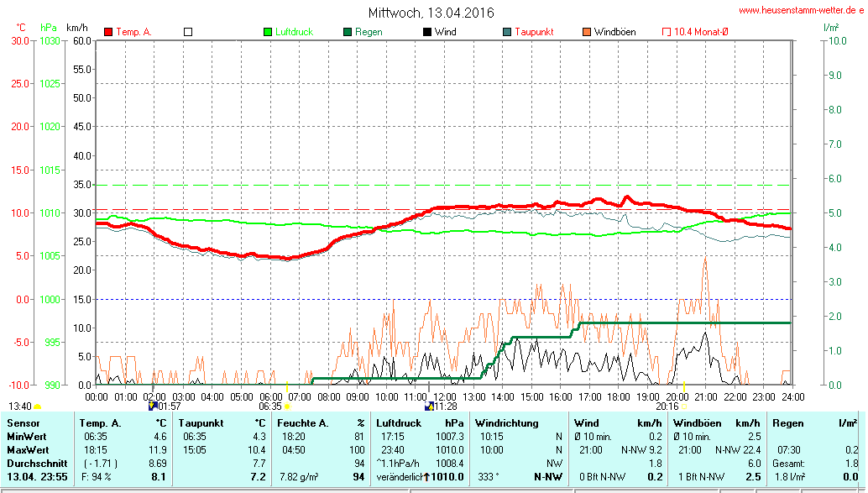Viewport: 868px width, 493px height.
Task: Click the yellow sunset marker near 20:16
Action: 683,406
